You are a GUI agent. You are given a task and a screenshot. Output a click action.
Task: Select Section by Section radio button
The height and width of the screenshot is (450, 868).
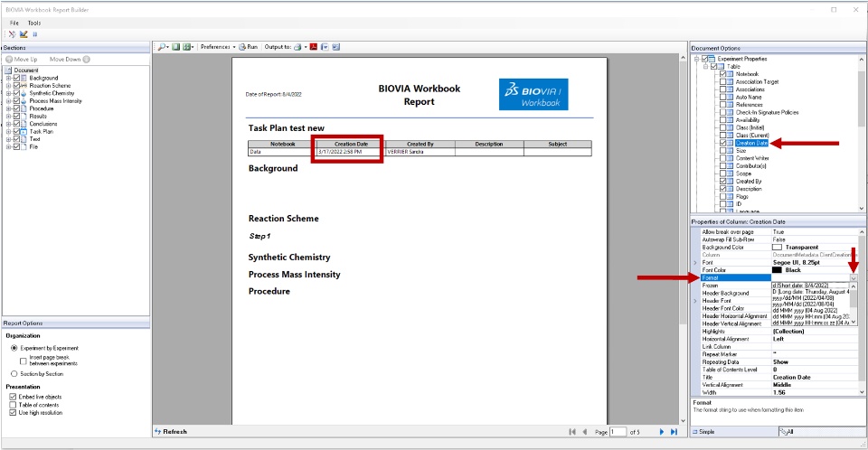pyautogui.click(x=14, y=374)
